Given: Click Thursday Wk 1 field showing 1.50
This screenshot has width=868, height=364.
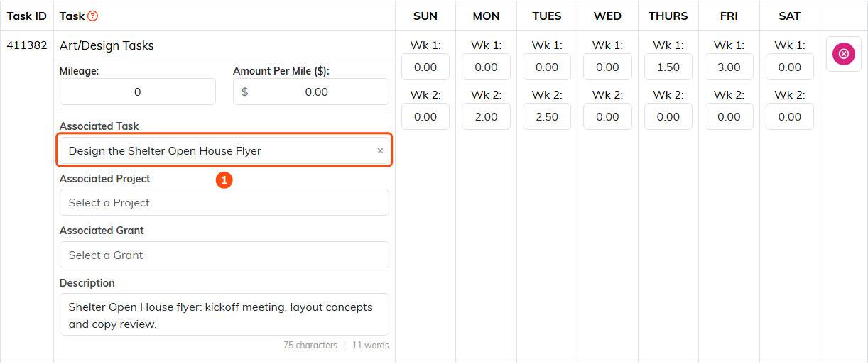Looking at the screenshot, I should [668, 67].
